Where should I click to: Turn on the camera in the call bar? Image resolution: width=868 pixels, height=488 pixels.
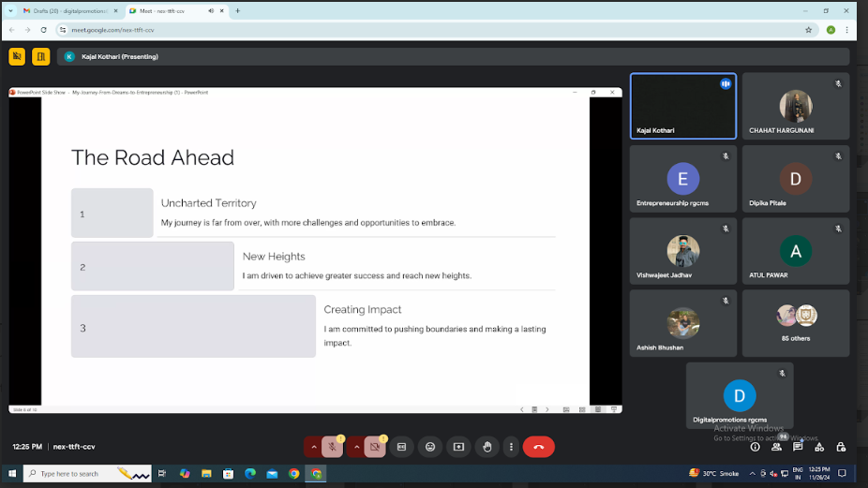[x=375, y=448]
